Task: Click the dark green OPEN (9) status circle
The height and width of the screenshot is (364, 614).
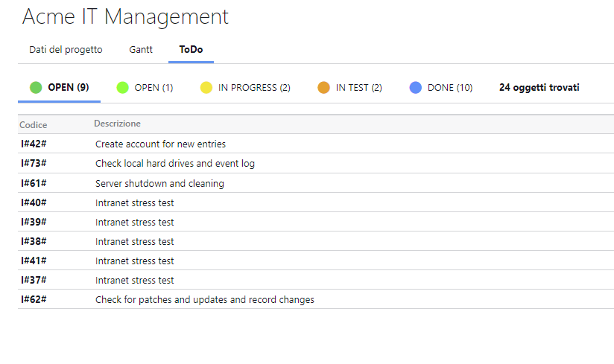Action: coord(36,88)
